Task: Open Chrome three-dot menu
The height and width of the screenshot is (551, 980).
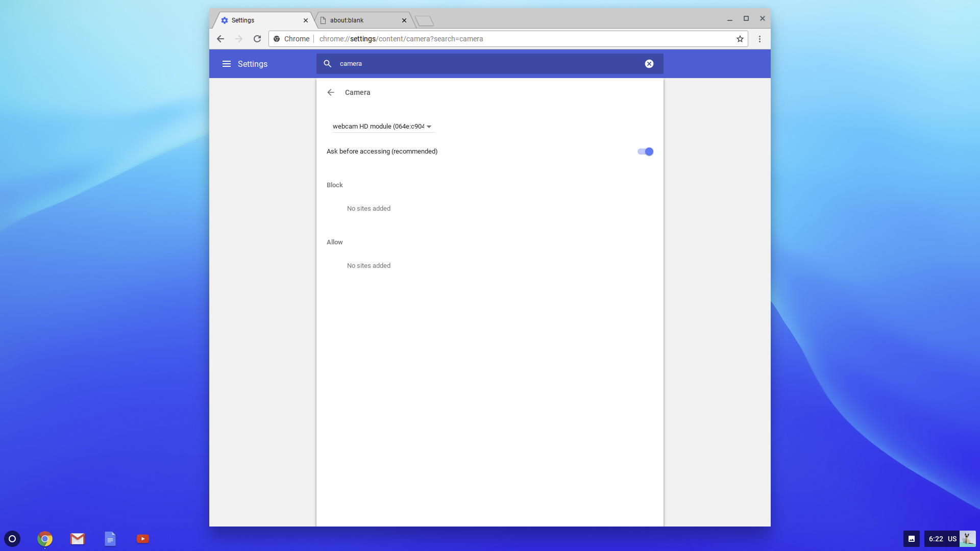Action: point(759,39)
